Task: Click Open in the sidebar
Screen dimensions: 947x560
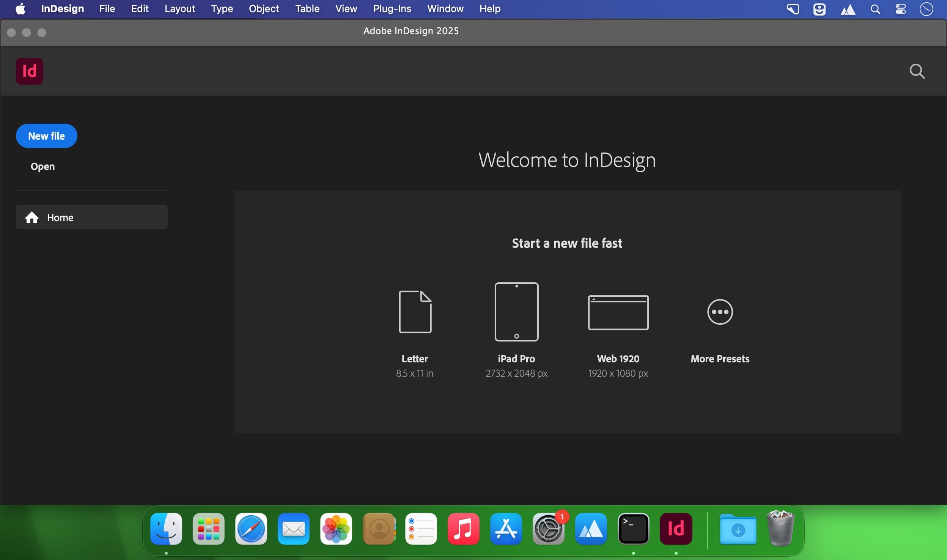Action: [x=42, y=166]
